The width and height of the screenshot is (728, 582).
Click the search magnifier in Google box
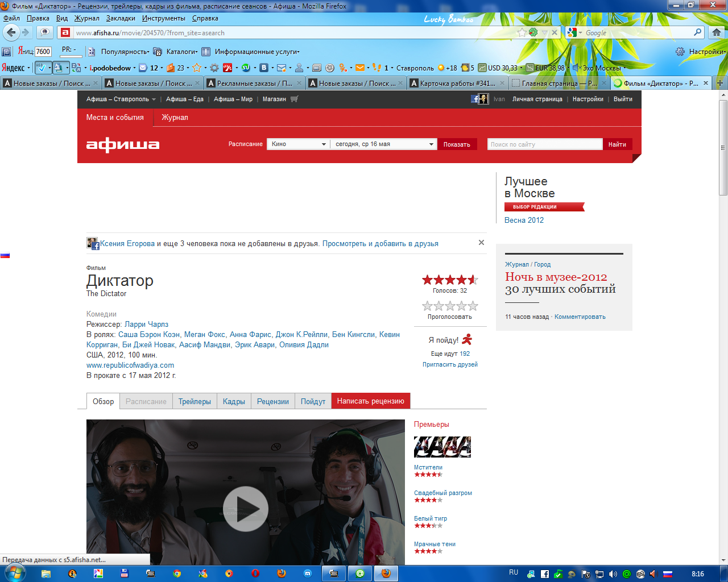698,32
